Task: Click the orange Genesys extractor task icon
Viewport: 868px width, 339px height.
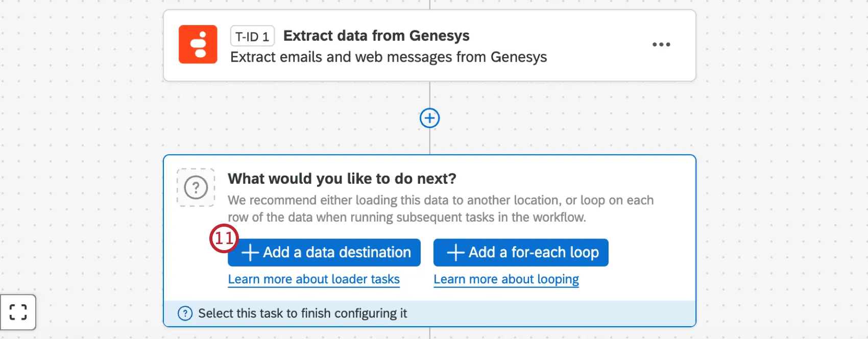Action: (198, 44)
